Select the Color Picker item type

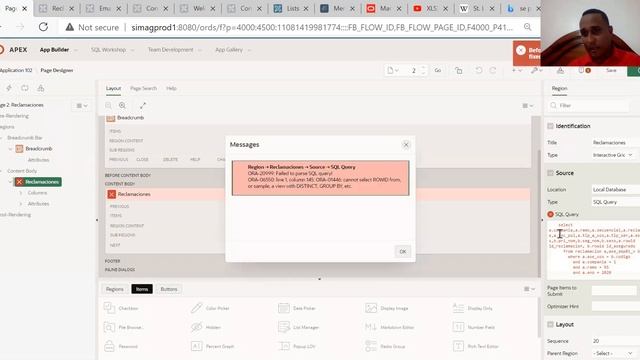(x=210, y=308)
